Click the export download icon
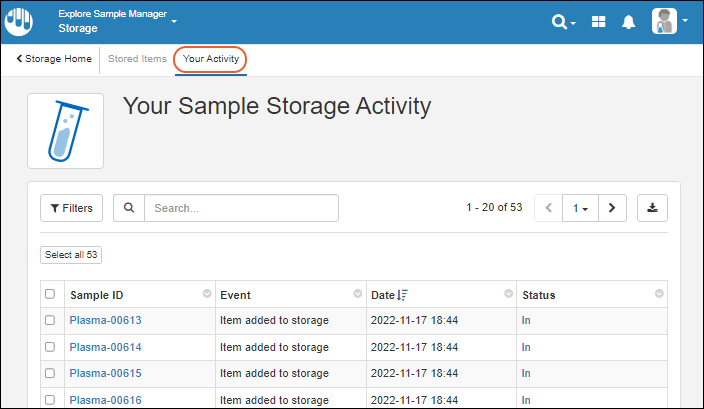This screenshot has height=409, width=704. coord(652,208)
